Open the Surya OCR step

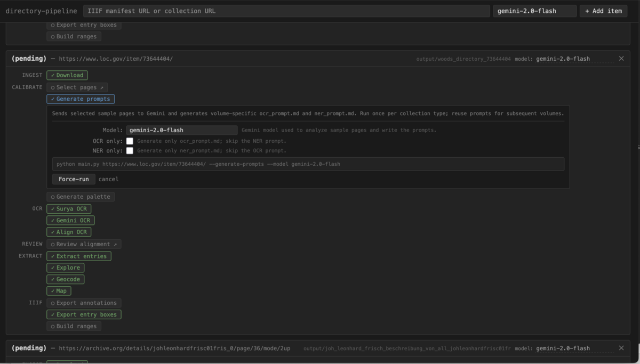tap(69, 208)
